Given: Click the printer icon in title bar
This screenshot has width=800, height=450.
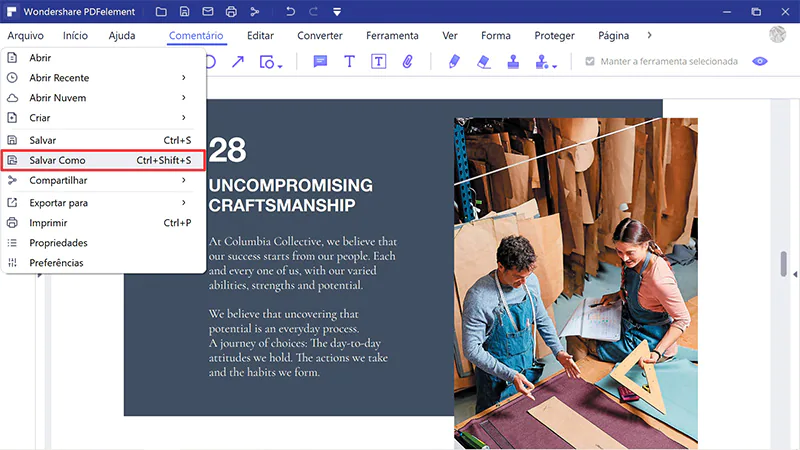Looking at the screenshot, I should coord(231,11).
